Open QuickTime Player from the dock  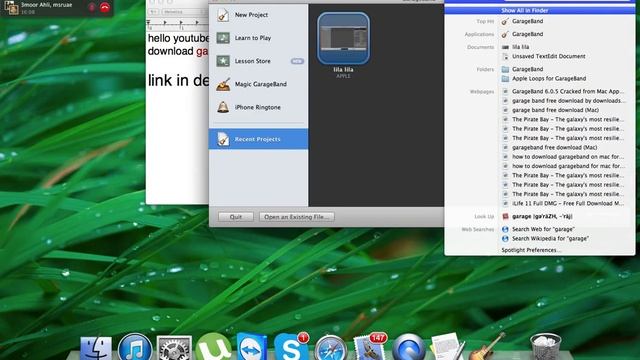(409, 348)
